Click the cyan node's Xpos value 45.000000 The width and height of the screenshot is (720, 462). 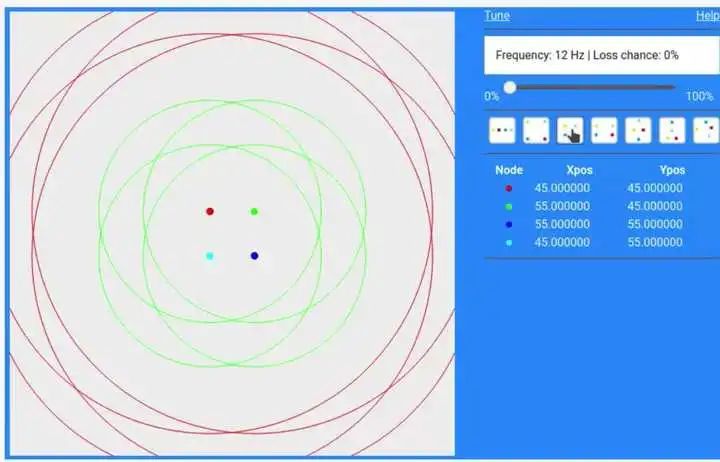click(562, 242)
